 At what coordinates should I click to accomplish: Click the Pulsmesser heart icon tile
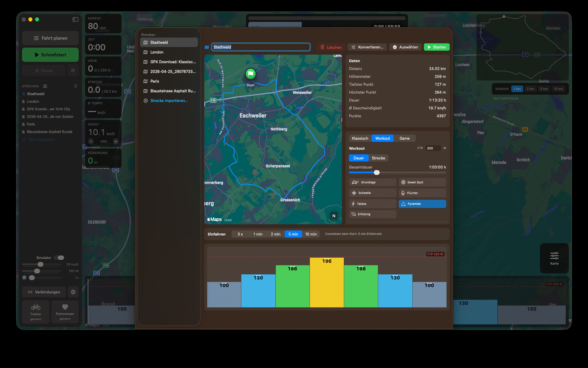(65, 312)
